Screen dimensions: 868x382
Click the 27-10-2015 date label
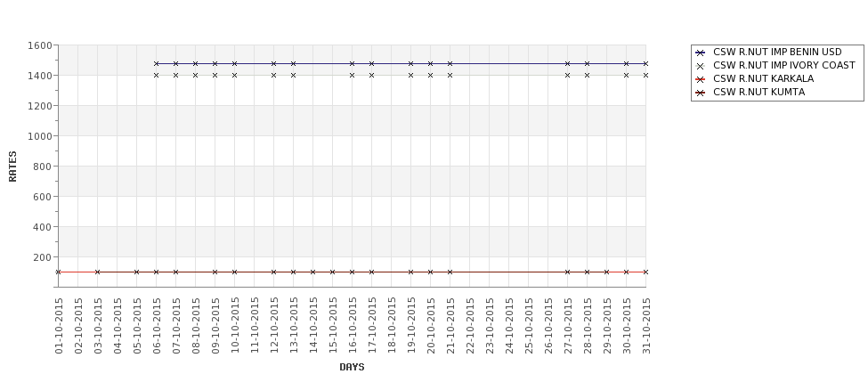click(568, 326)
